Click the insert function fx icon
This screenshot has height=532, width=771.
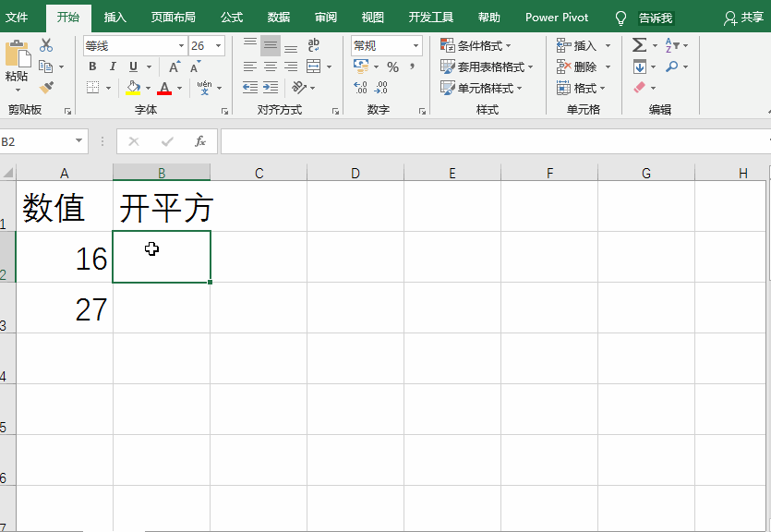(199, 141)
